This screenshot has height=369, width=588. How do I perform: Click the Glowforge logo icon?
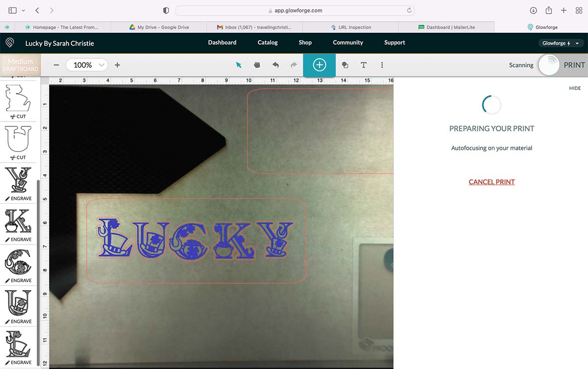[x=9, y=43]
